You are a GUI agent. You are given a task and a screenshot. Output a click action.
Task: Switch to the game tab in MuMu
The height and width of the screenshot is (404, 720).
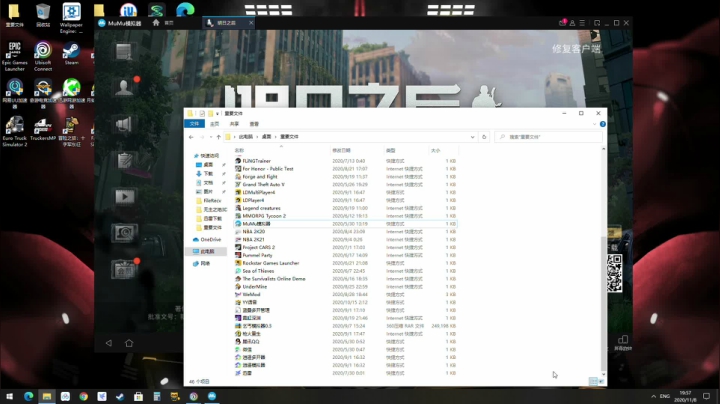(x=226, y=23)
